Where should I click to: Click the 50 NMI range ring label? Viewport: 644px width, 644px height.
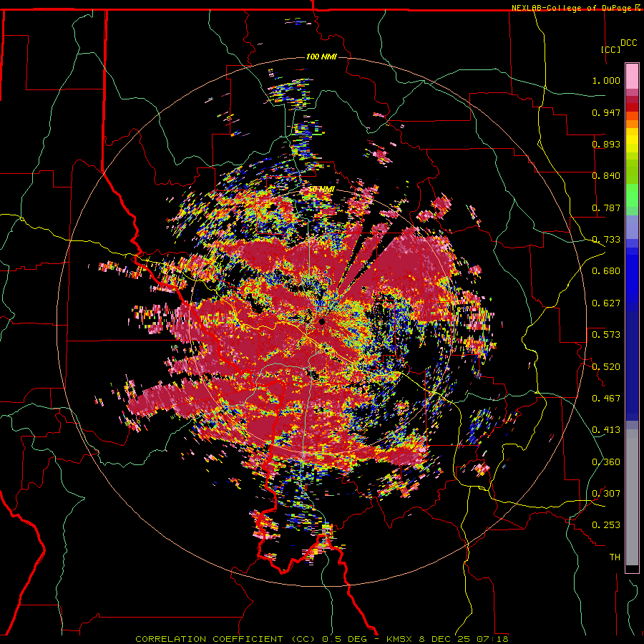(x=321, y=190)
